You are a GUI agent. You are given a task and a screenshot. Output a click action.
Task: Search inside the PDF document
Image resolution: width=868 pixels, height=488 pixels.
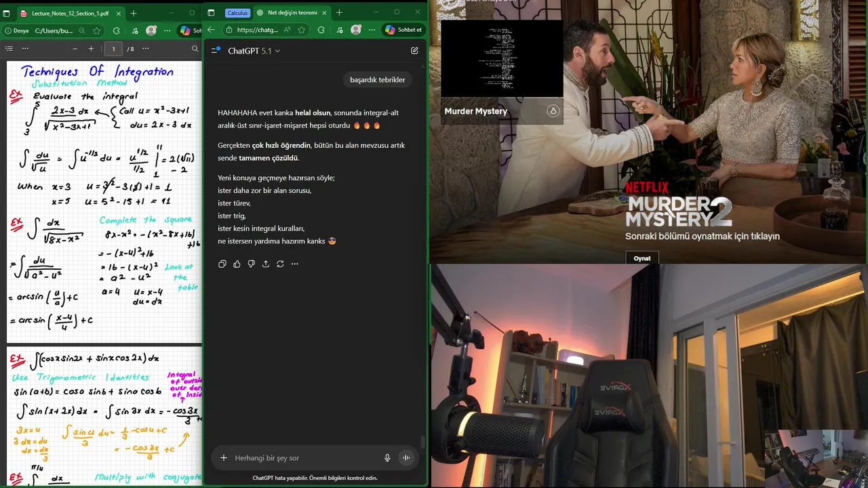pyautogui.click(x=195, y=49)
